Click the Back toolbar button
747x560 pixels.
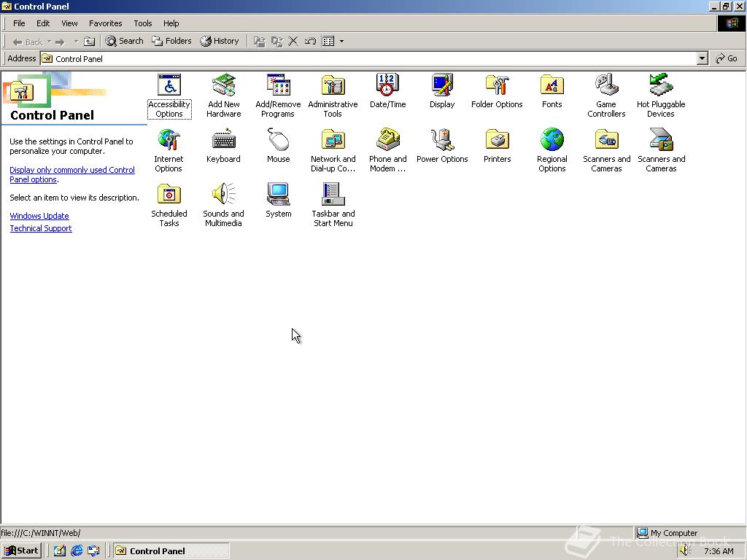pos(28,42)
